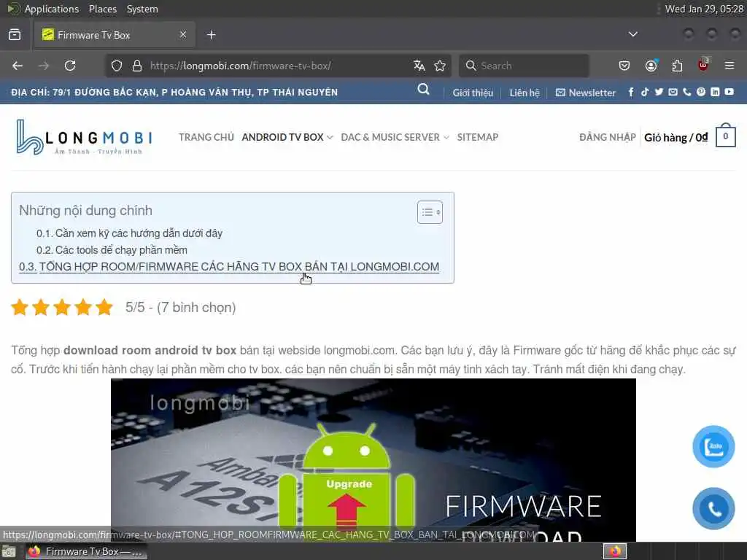Click the ĐĂNG NHẬP login link
747x560 pixels.
pos(608,137)
